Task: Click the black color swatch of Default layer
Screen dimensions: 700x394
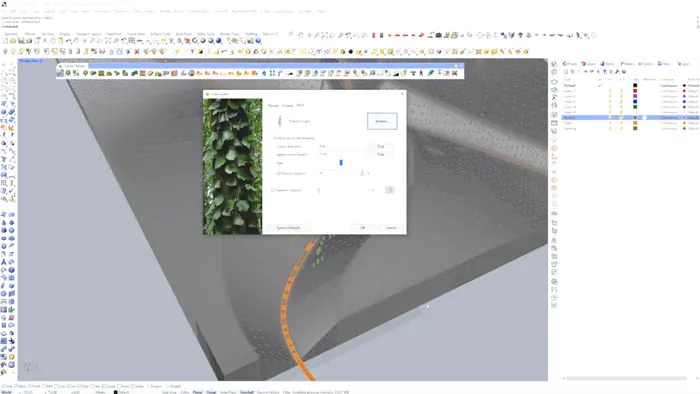Action: pyautogui.click(x=635, y=86)
